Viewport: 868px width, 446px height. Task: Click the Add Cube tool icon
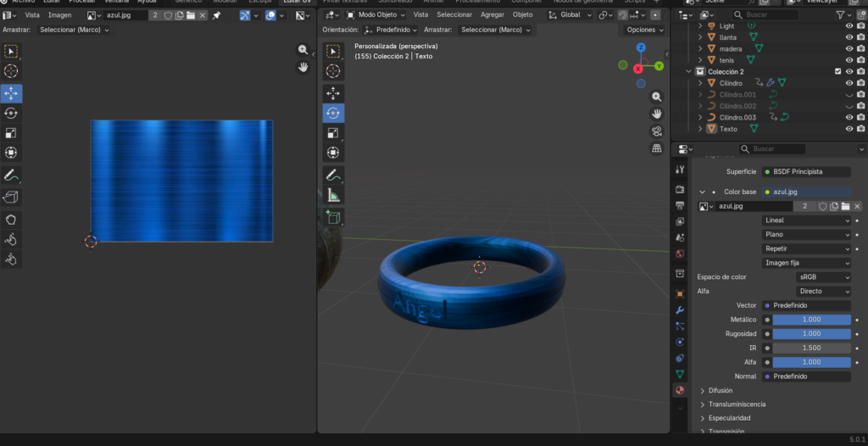(x=333, y=218)
